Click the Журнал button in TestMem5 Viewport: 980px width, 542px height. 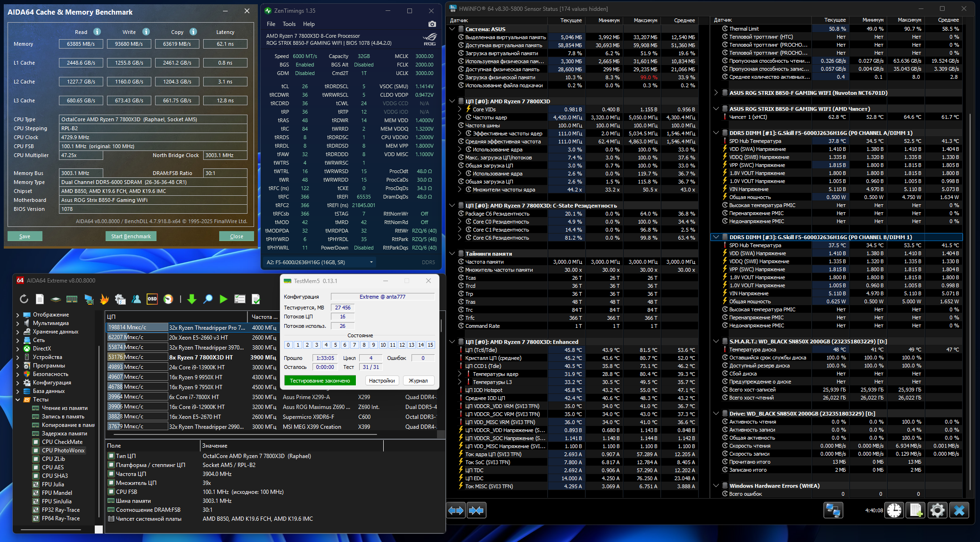coord(418,381)
